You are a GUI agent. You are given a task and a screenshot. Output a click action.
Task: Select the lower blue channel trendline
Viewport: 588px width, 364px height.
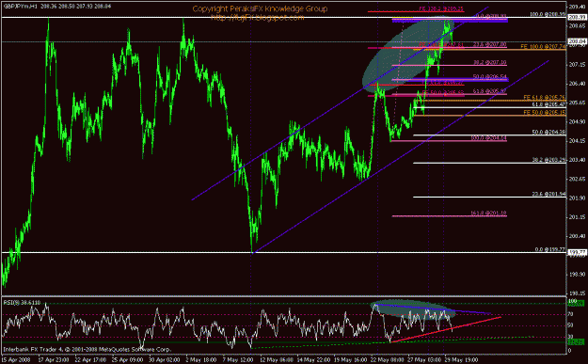click(x=401, y=156)
